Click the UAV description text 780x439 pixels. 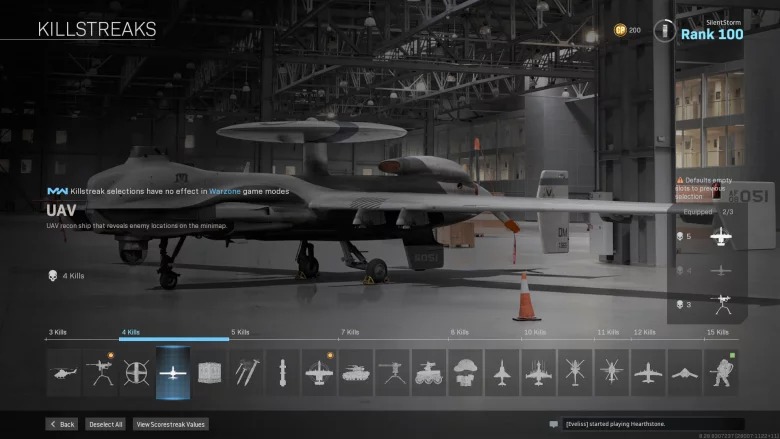tap(137, 226)
